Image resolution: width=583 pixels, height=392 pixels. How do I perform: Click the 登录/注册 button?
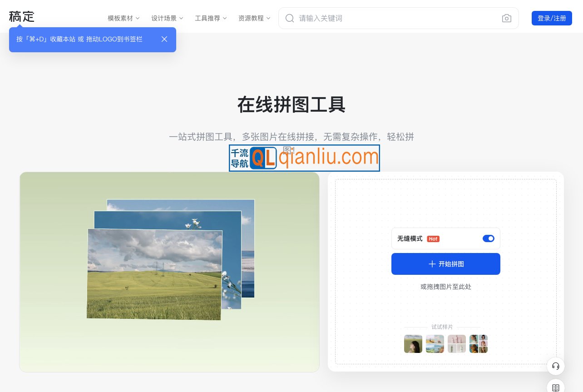point(552,18)
